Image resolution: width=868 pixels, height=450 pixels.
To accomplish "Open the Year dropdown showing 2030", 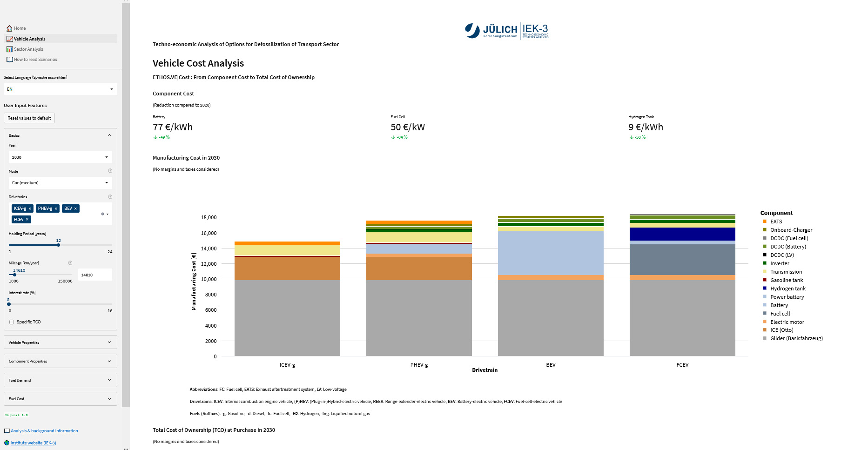I will coord(60,157).
